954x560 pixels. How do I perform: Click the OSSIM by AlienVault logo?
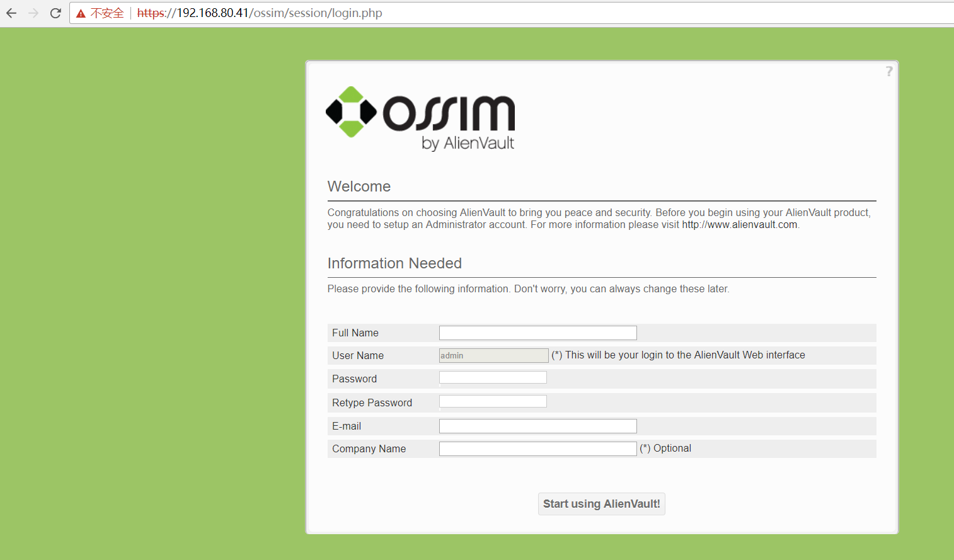[x=420, y=118]
